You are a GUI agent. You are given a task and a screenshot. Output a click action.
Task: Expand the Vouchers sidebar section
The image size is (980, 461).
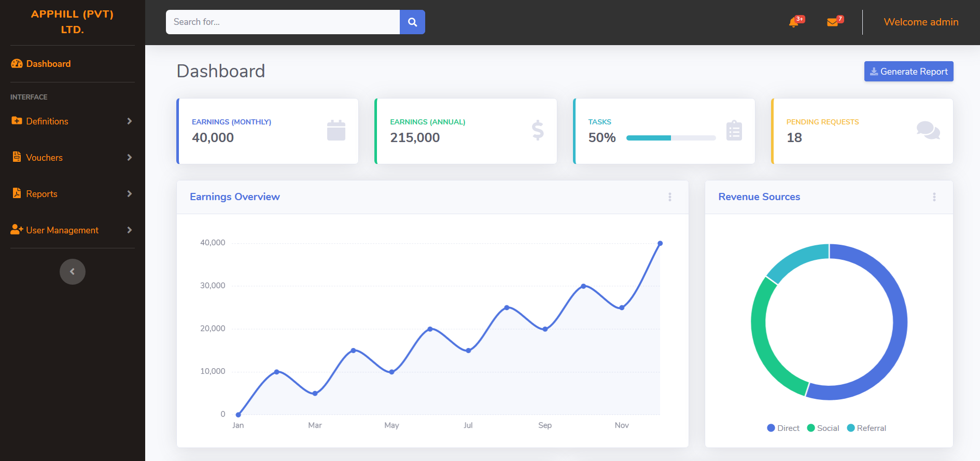click(72, 158)
